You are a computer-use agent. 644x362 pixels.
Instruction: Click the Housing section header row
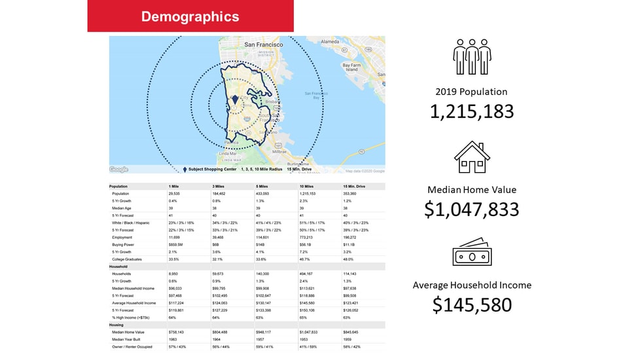(x=116, y=325)
